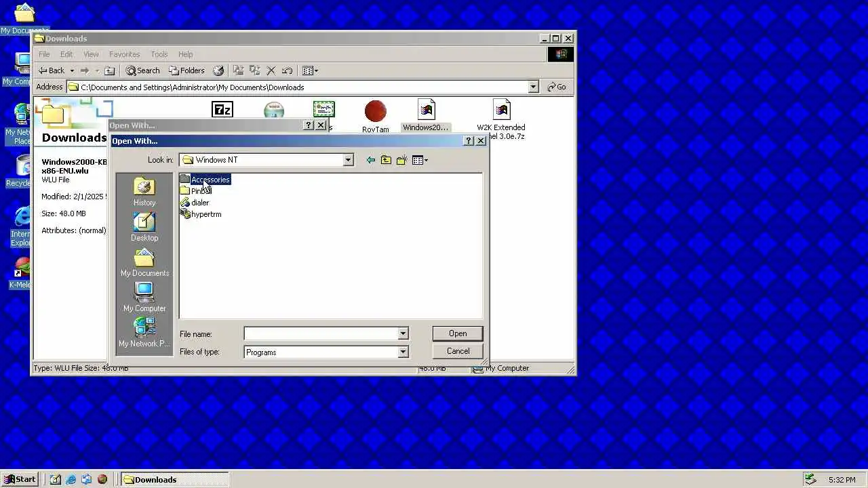The width and height of the screenshot is (868, 488).
Task: Go to My Computer in the places bar
Action: coord(144,298)
